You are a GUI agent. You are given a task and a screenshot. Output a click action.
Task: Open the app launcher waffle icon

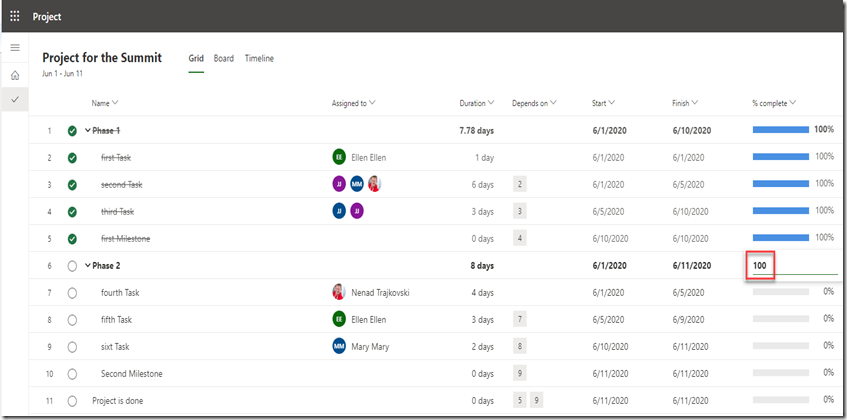15,16
